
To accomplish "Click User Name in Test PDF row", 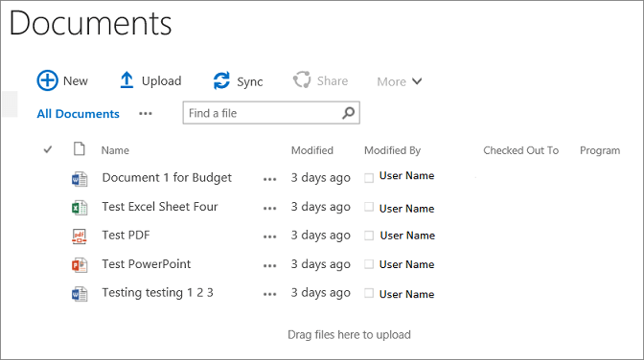I will click(x=407, y=236).
